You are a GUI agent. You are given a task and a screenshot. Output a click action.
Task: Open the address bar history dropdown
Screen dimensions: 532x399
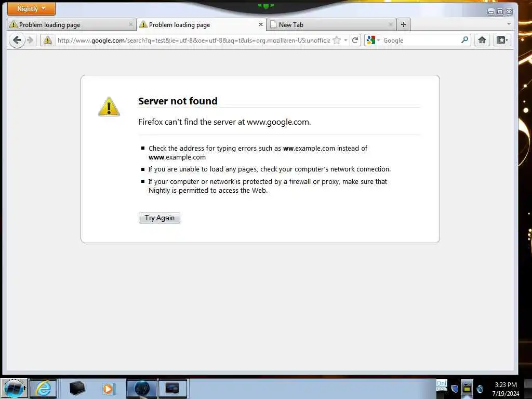click(345, 41)
